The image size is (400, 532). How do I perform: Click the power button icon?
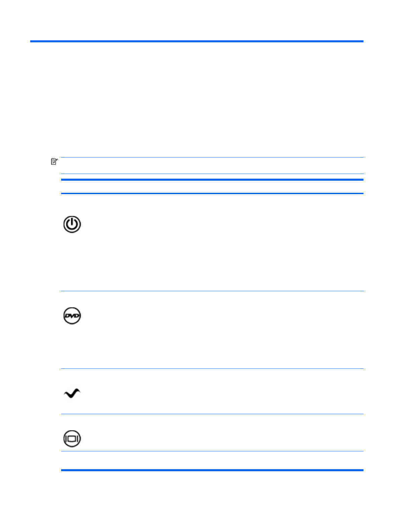tap(72, 224)
